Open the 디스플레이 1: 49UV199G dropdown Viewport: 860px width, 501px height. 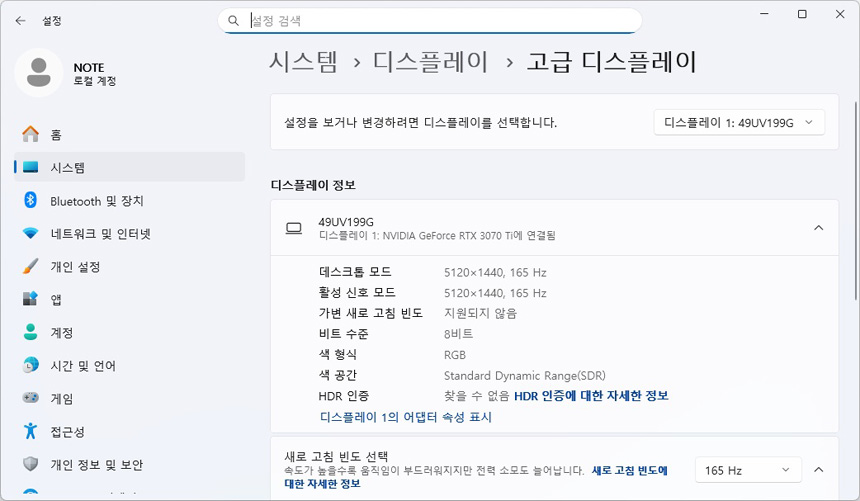[x=739, y=122]
